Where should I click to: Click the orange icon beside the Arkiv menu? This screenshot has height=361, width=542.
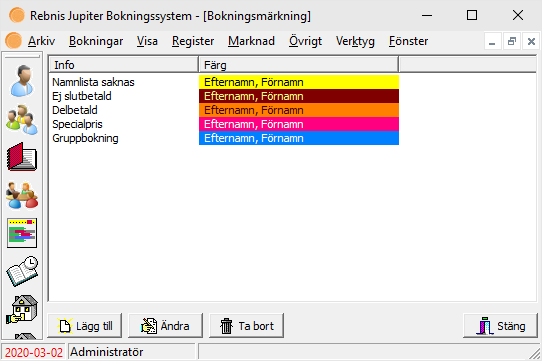pos(13,41)
